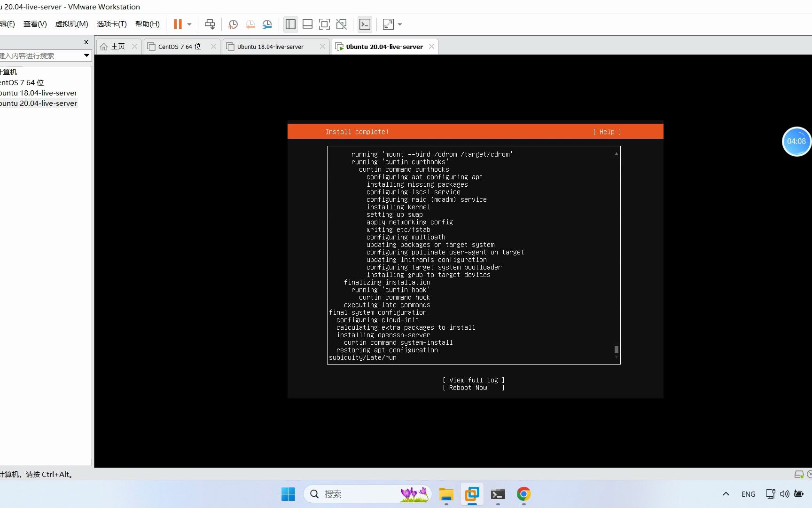The width and height of the screenshot is (812, 508).
Task: Open File Explorer from taskbar
Action: (x=446, y=494)
